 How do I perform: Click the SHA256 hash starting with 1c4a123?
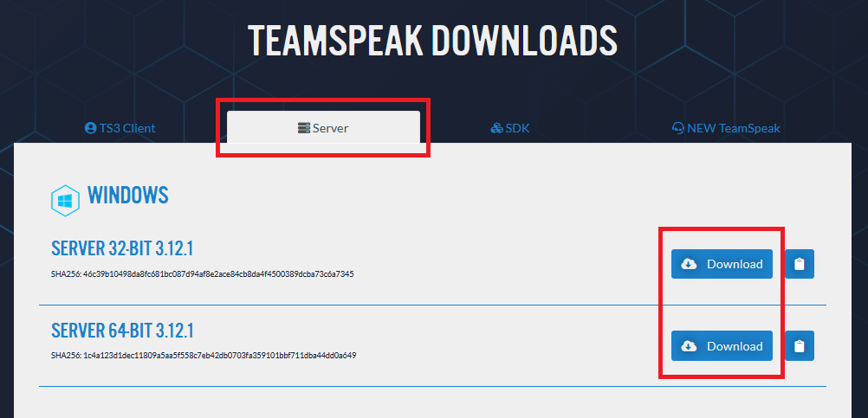pos(204,356)
